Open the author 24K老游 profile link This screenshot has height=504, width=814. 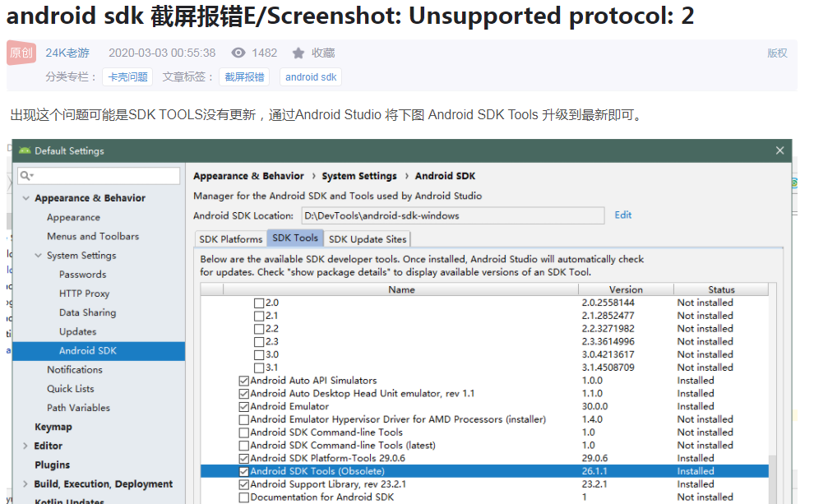(67, 53)
